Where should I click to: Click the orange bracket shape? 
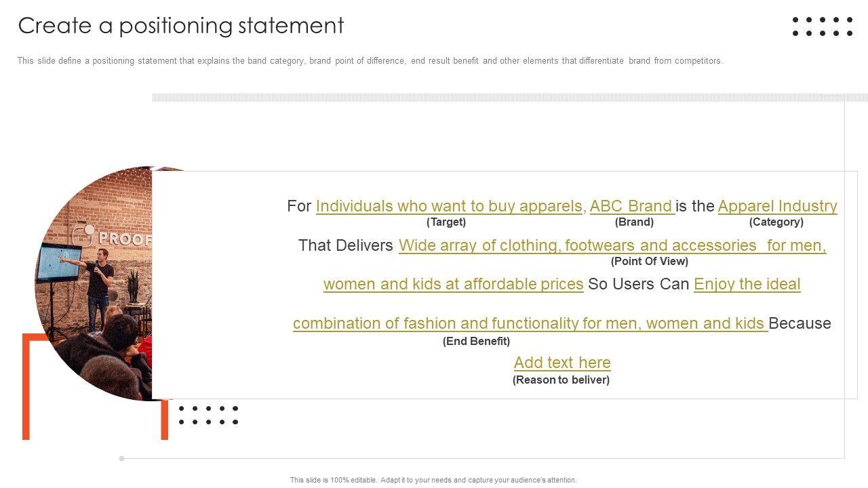(x=26, y=386)
